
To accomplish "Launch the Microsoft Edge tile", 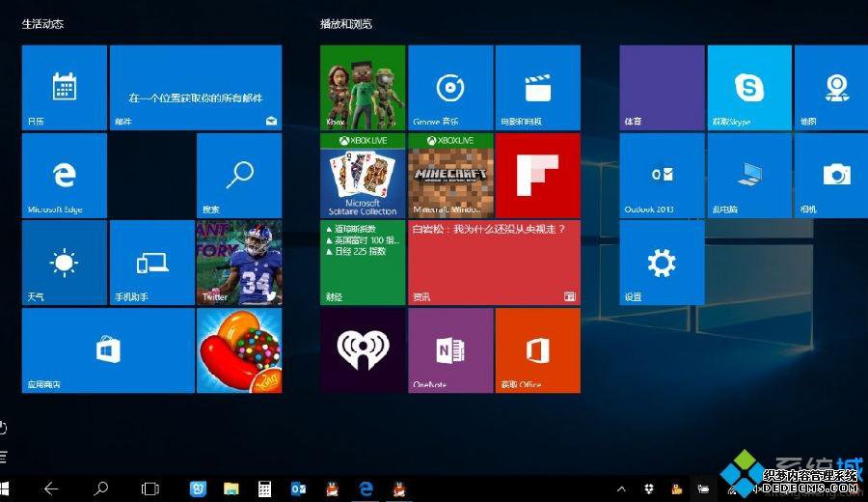I will tap(65, 176).
